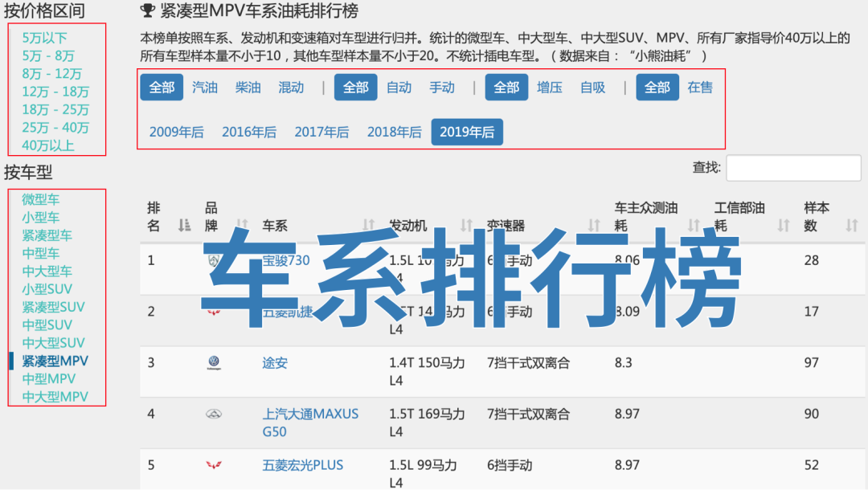Click the trophy icon beside ranking title
Viewport: 868px width, 490px height.
(147, 10)
